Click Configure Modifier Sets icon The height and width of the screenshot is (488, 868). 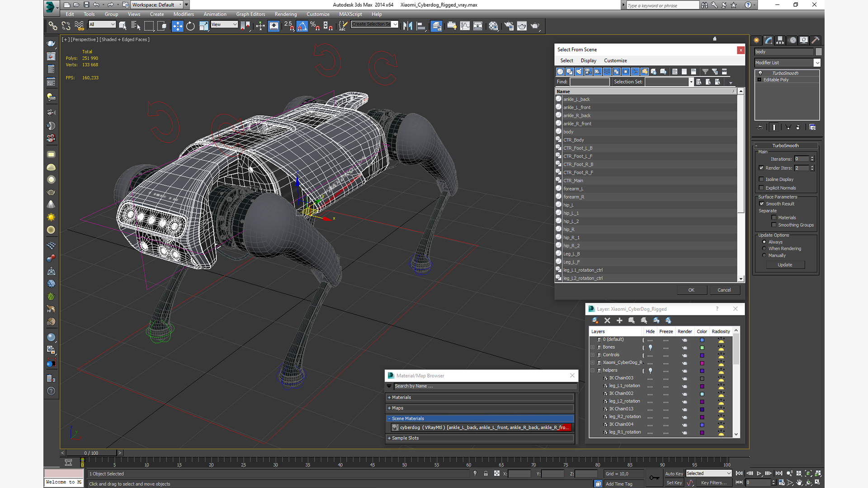[812, 127]
